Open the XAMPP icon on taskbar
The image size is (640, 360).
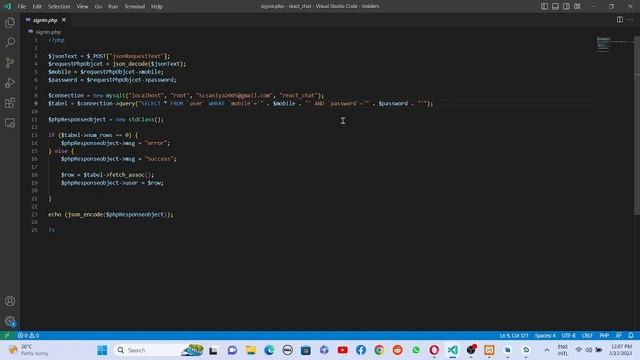489,350
